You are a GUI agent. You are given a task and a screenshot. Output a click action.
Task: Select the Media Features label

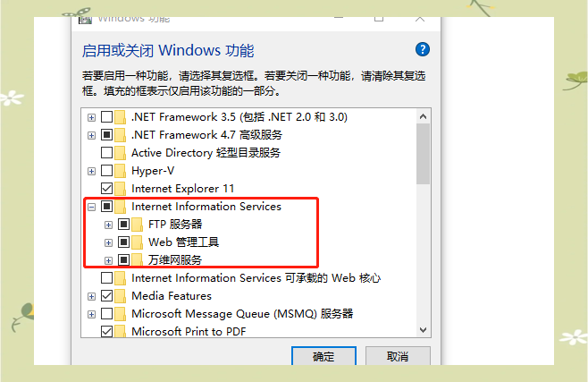pyautogui.click(x=172, y=296)
